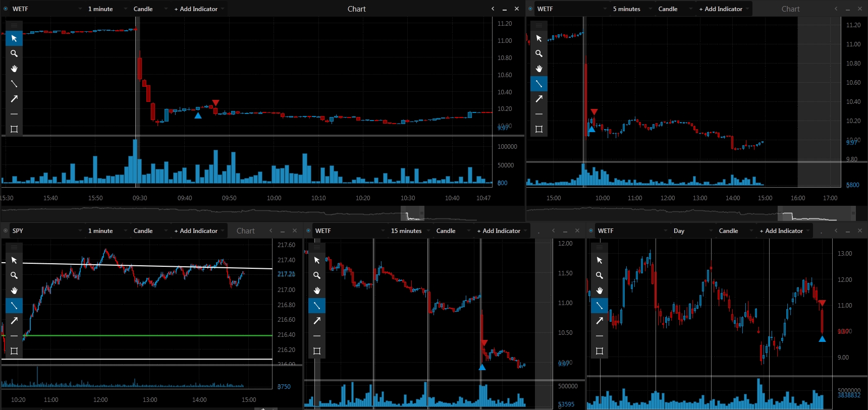Select horizontal line tool in WETF Day chart
Screen dimensions: 868x410
coord(600,336)
